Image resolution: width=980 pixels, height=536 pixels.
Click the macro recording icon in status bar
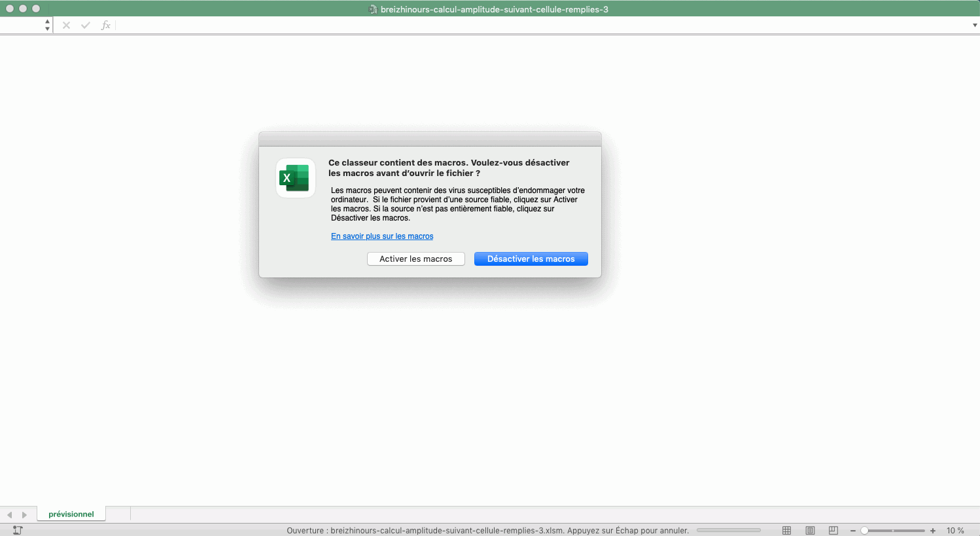point(18,530)
